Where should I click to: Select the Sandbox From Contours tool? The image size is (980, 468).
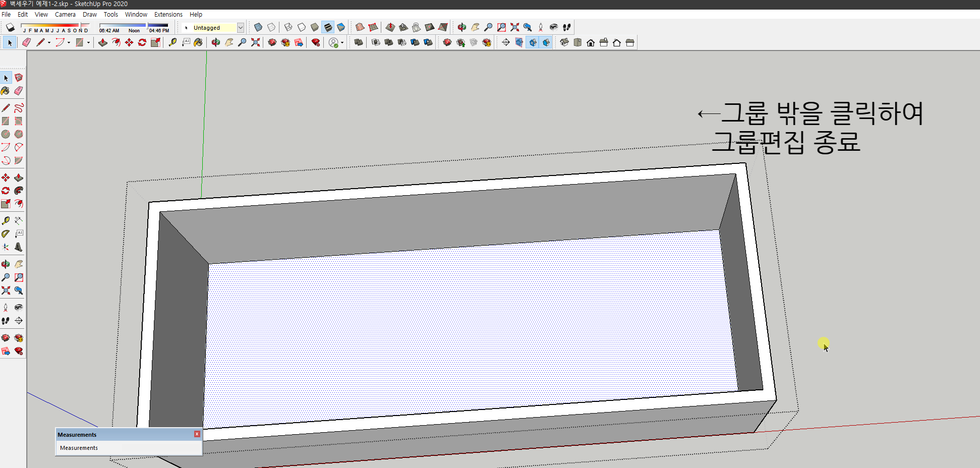pyautogui.click(x=360, y=27)
